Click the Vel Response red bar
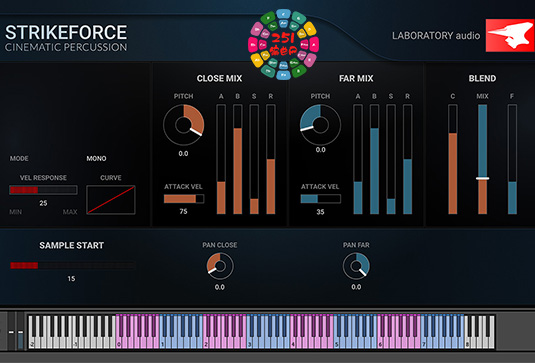The width and height of the screenshot is (535, 363). (43, 190)
